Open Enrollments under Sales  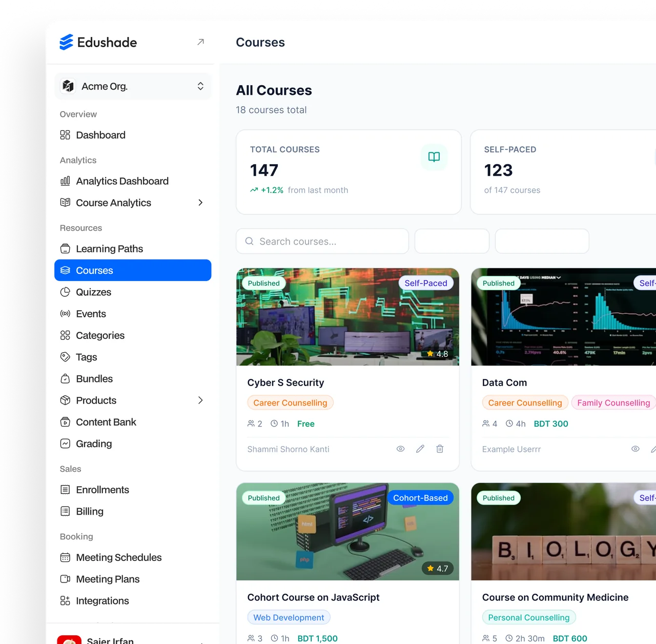(133, 490)
